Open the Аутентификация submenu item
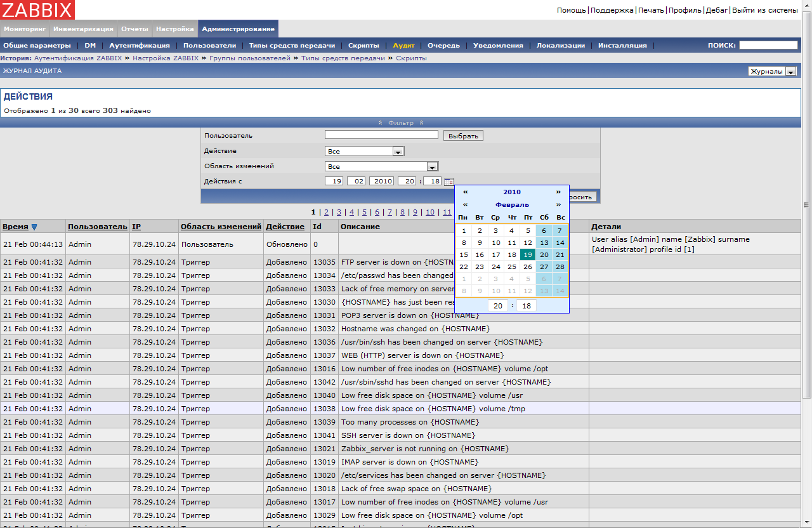 pyautogui.click(x=140, y=45)
